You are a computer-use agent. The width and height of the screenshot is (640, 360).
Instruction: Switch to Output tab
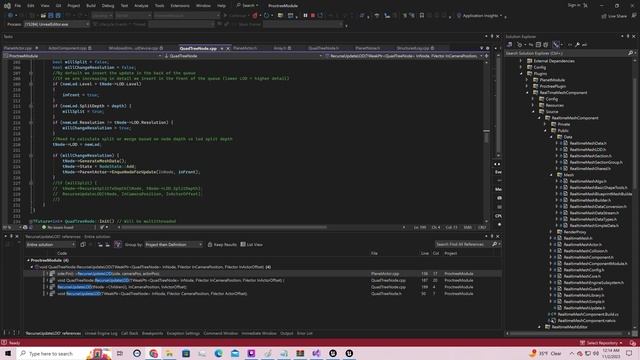click(x=287, y=333)
